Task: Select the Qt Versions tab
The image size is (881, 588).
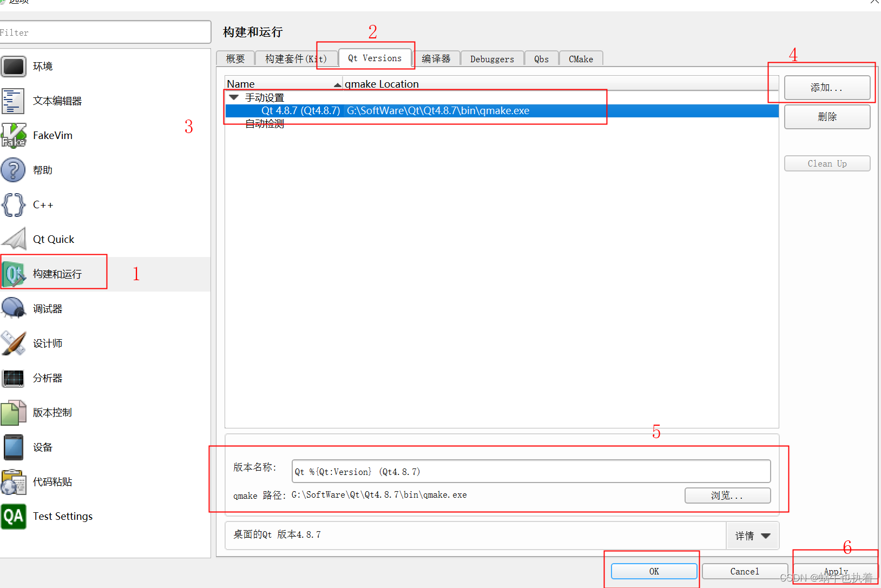Action: (x=374, y=58)
